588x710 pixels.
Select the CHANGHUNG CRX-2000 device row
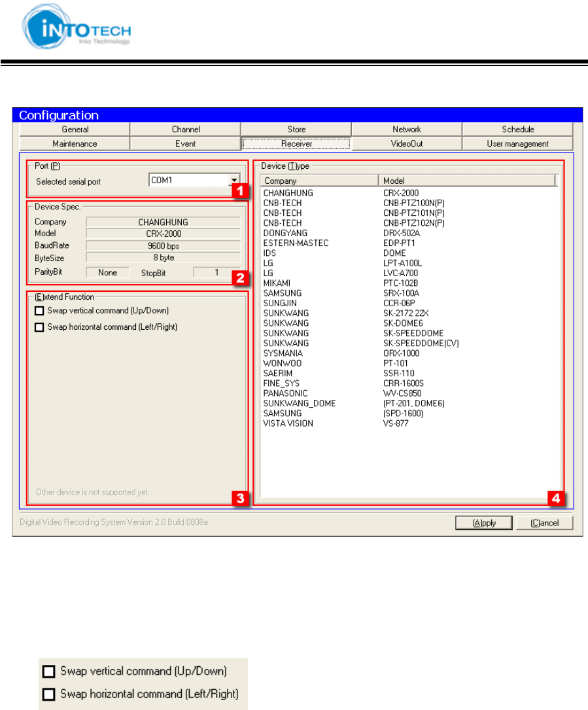click(409, 193)
